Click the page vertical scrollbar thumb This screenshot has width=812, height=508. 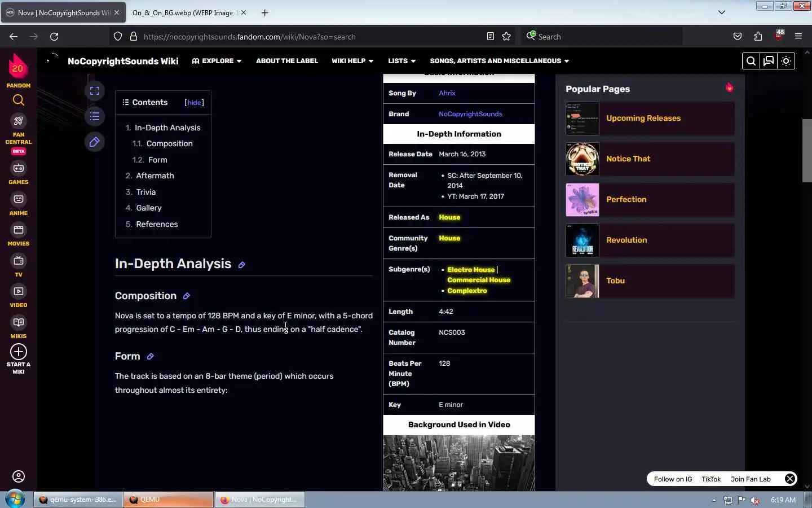tap(807, 150)
